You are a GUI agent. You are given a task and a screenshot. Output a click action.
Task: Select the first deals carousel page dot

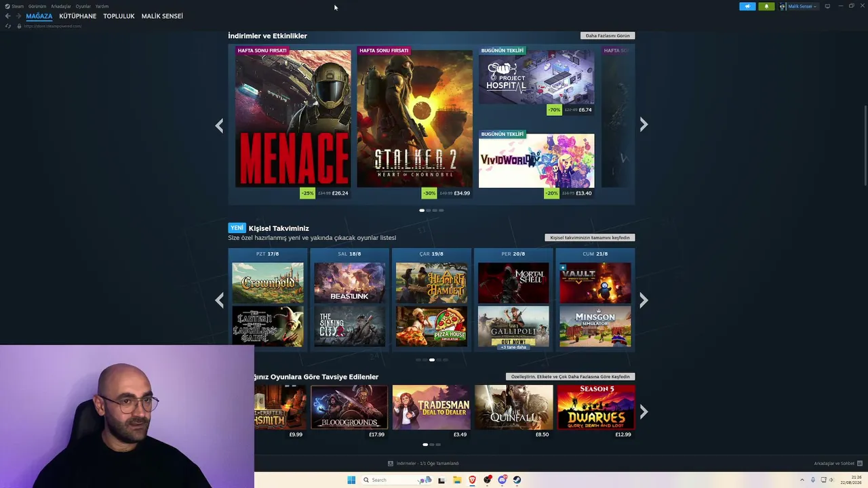click(422, 210)
